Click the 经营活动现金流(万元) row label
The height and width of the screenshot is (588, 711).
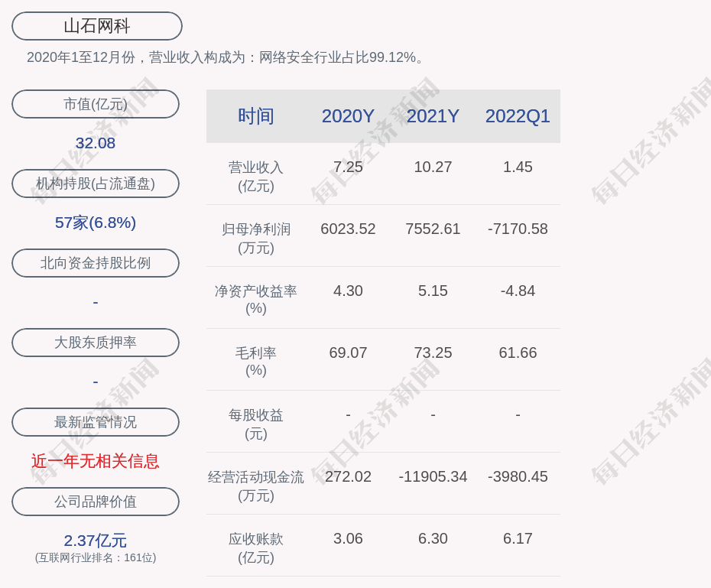point(255,486)
